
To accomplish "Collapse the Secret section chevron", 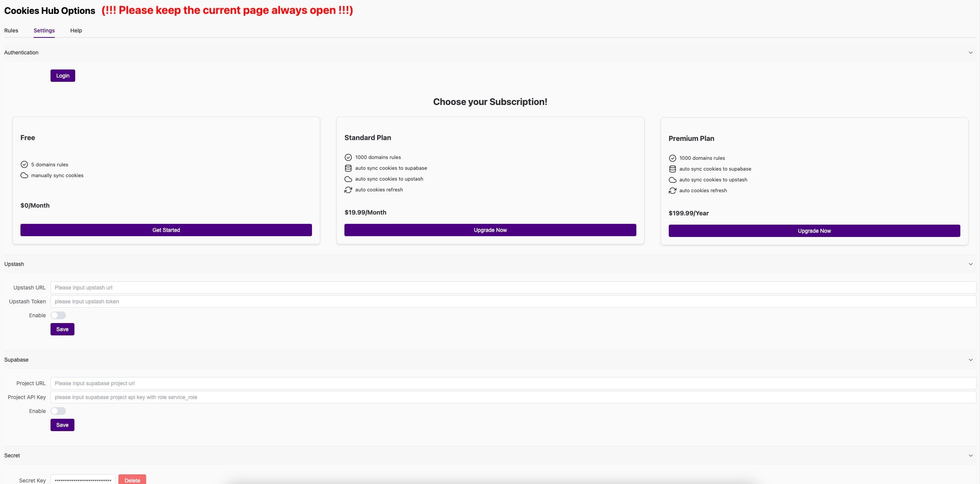I will [x=970, y=455].
